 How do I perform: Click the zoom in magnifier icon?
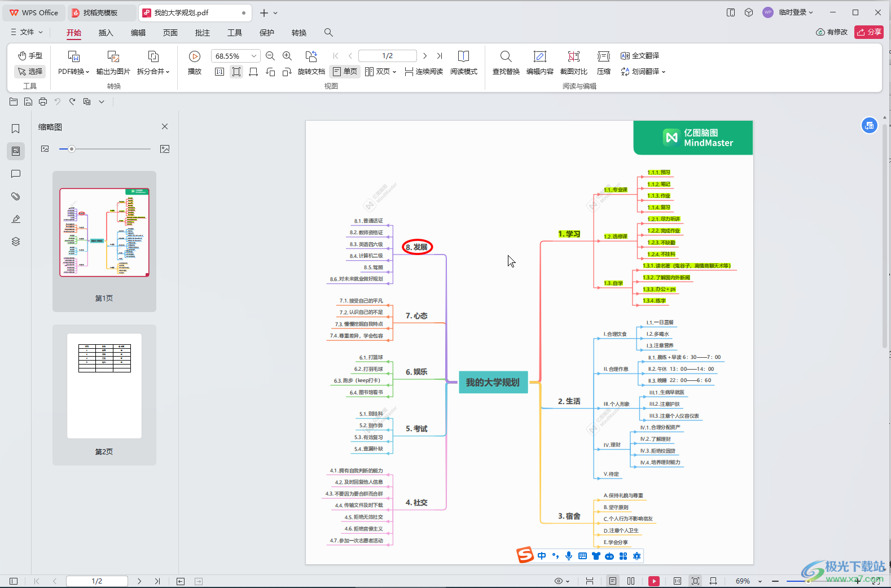(x=287, y=56)
